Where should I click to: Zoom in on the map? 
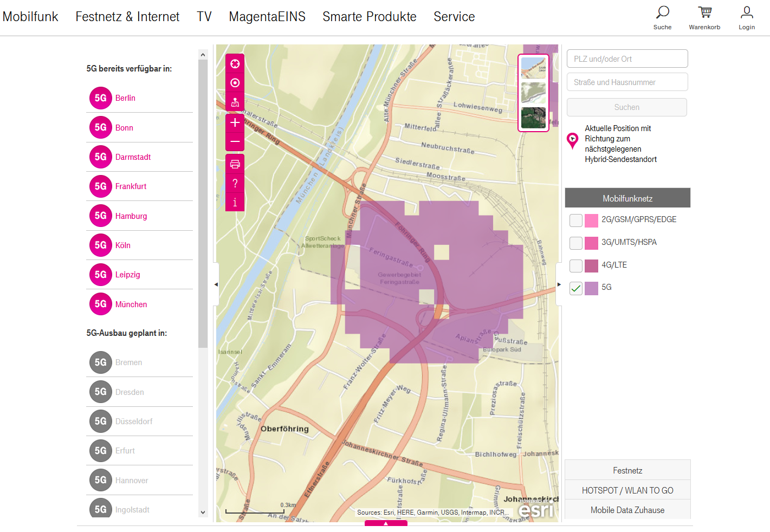[235, 122]
